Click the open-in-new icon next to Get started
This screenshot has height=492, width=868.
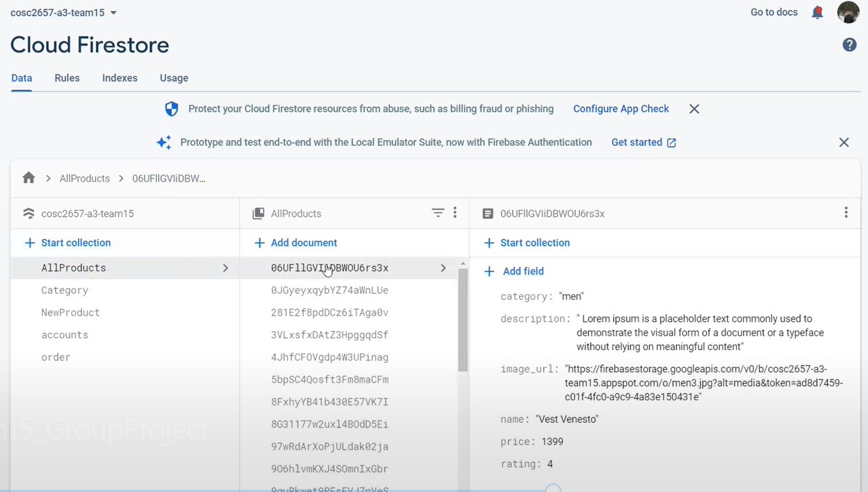point(672,143)
